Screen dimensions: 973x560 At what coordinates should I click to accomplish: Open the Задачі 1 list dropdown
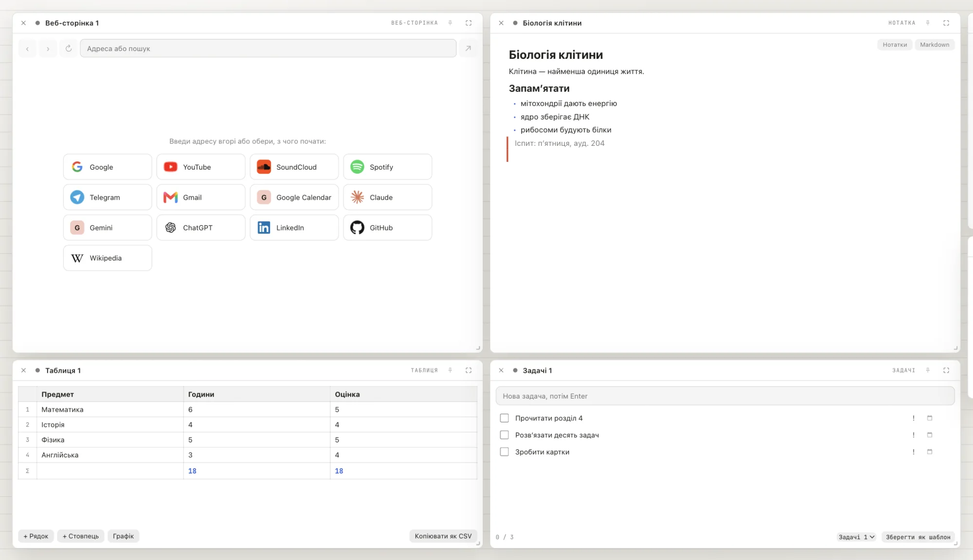point(856,537)
